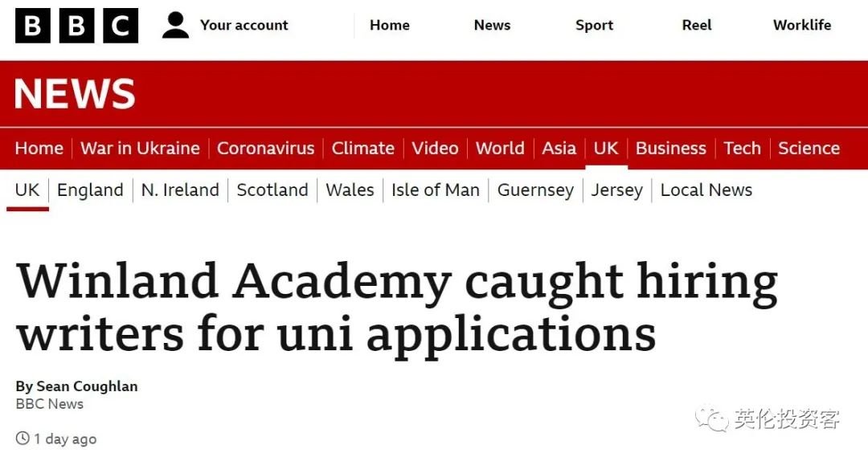Open the Tech section in red nav
This screenshot has height=457, width=868.
pyautogui.click(x=742, y=149)
